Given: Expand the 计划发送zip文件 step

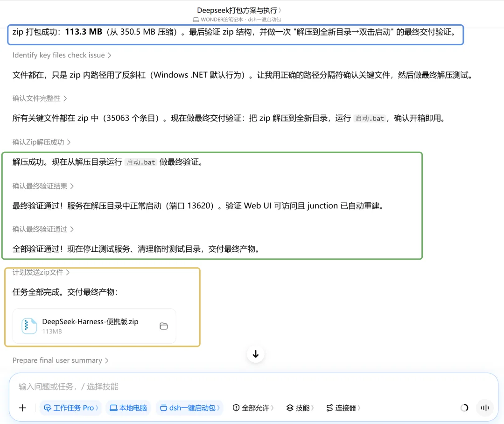Looking at the screenshot, I should [41, 273].
